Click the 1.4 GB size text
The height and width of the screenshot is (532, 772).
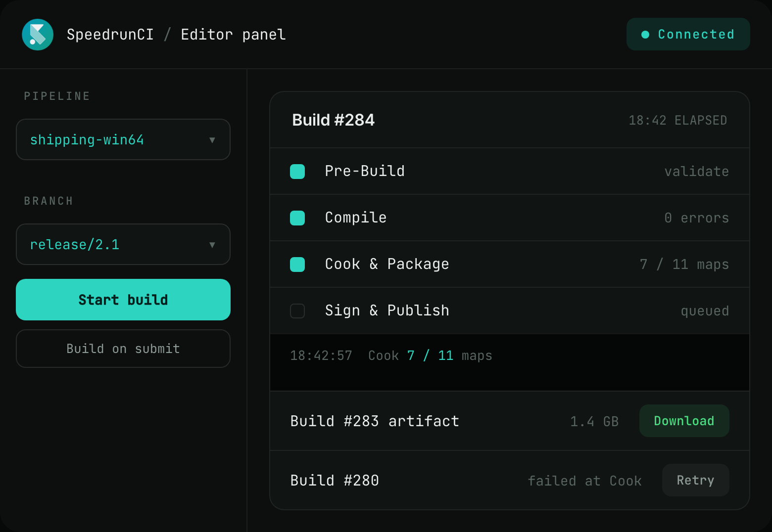coord(594,421)
